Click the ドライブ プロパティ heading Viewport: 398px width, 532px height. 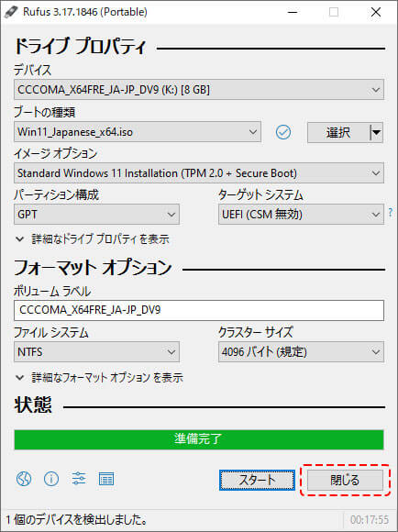tap(80, 46)
